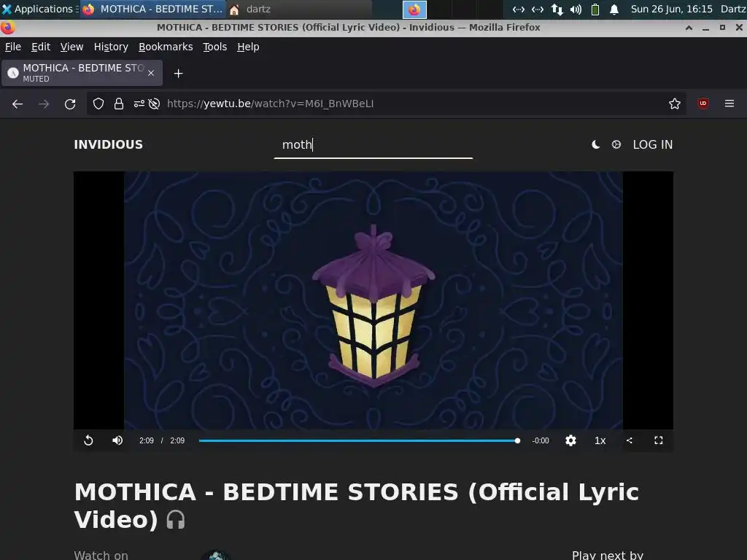Focus the search field containing 'moth'
The height and width of the screenshot is (560, 747).
[373, 145]
